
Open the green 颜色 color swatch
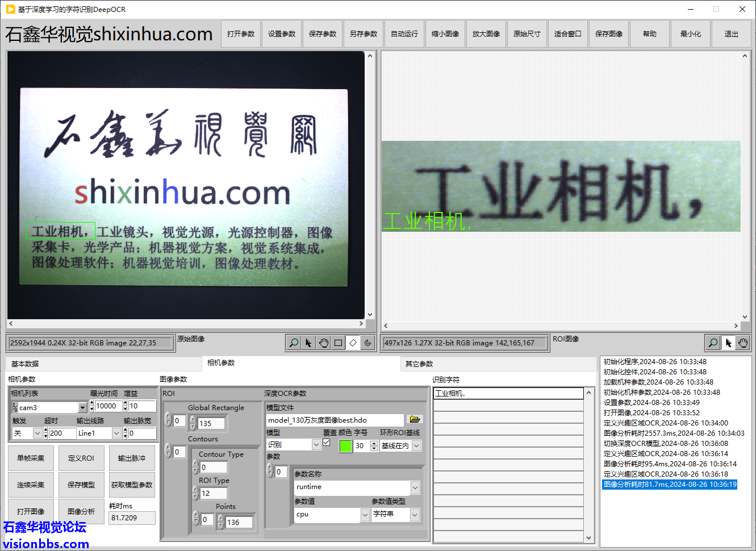tap(345, 446)
